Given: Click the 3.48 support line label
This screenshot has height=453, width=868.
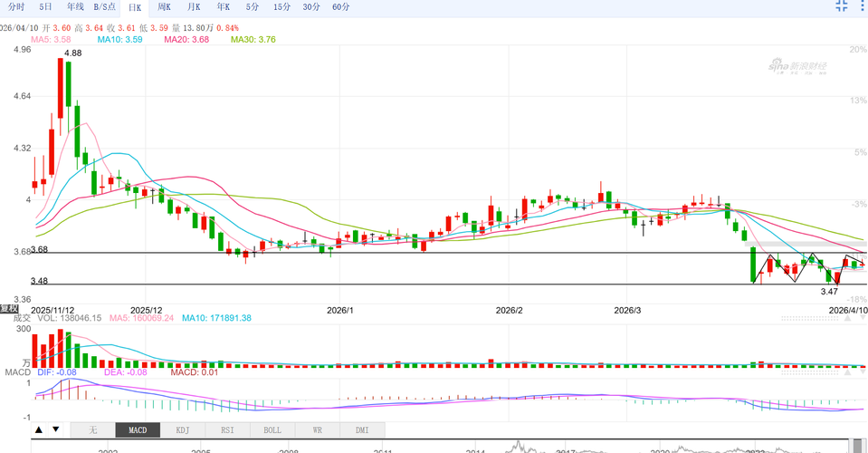Looking at the screenshot, I should [39, 281].
